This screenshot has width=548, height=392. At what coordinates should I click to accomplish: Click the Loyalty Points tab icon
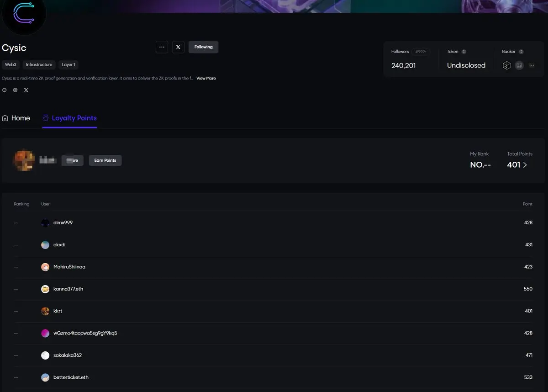click(x=46, y=118)
